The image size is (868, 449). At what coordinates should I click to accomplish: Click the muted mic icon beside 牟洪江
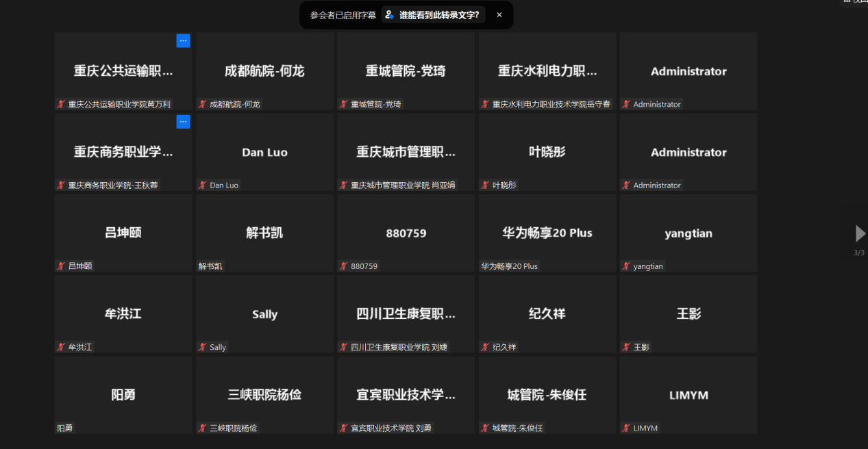point(61,347)
